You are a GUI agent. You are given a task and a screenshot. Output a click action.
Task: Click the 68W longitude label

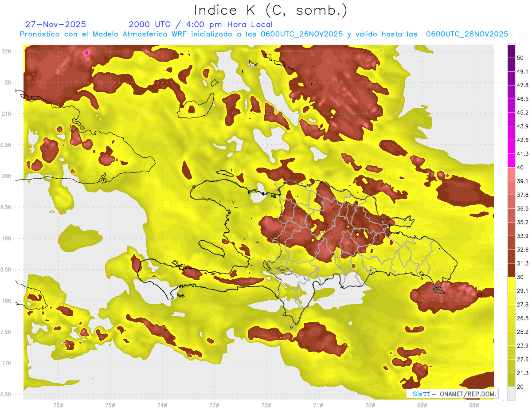pyautogui.click(x=474, y=405)
